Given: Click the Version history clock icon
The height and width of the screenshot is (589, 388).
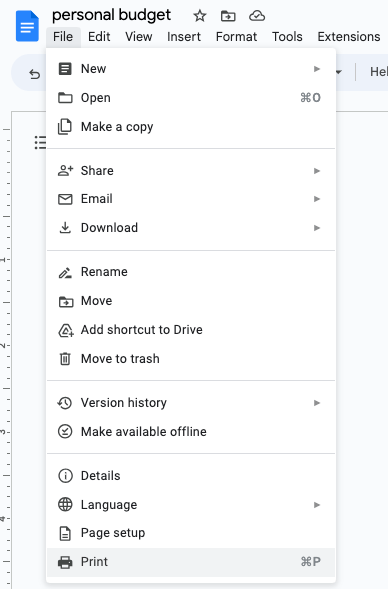Looking at the screenshot, I should point(65,403).
